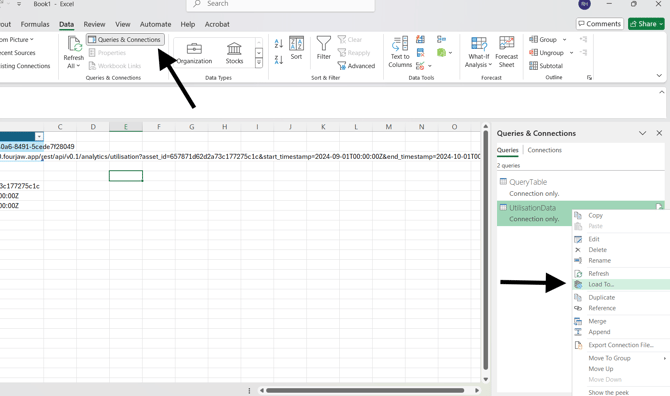Sort A to Z ascending
The height and width of the screenshot is (396, 670).
tap(279, 43)
